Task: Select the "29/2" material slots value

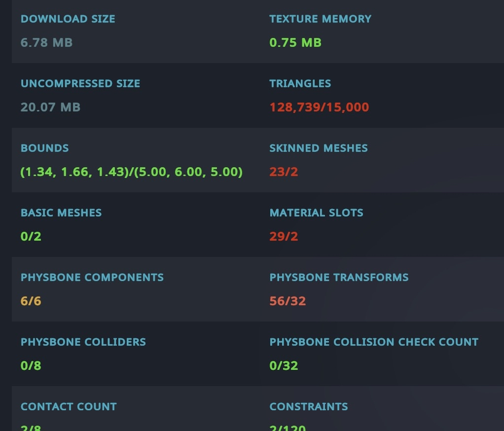Action: (284, 237)
